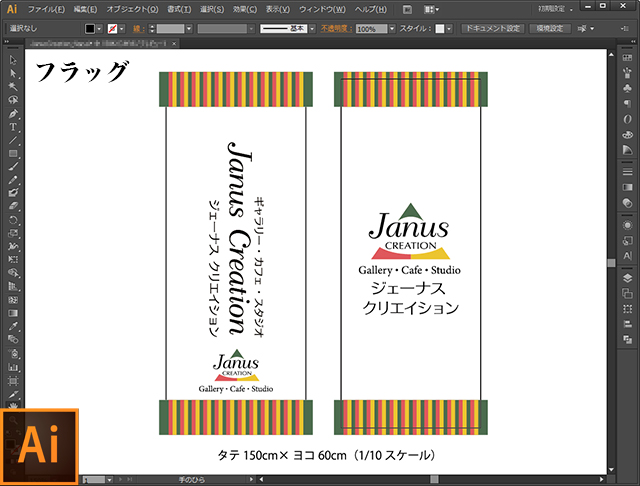Select the Lasso tool
This screenshot has height=486, width=640.
pos(13,100)
